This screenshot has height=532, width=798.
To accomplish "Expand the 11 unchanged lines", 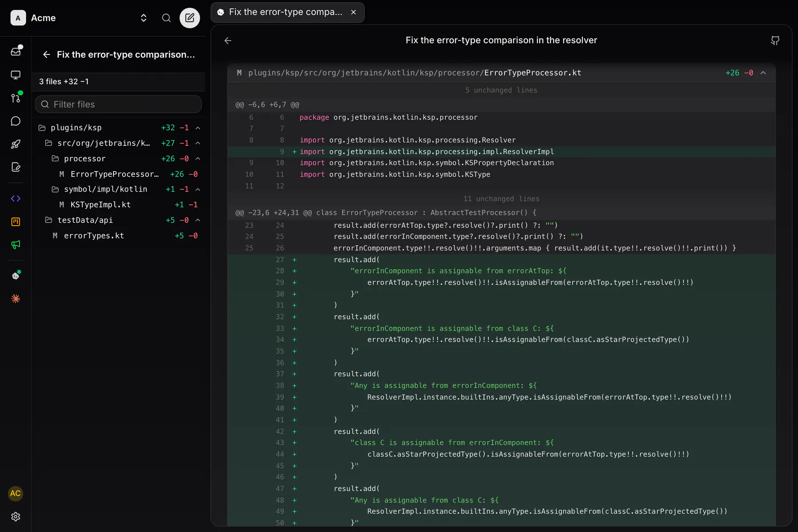I will tap(501, 199).
